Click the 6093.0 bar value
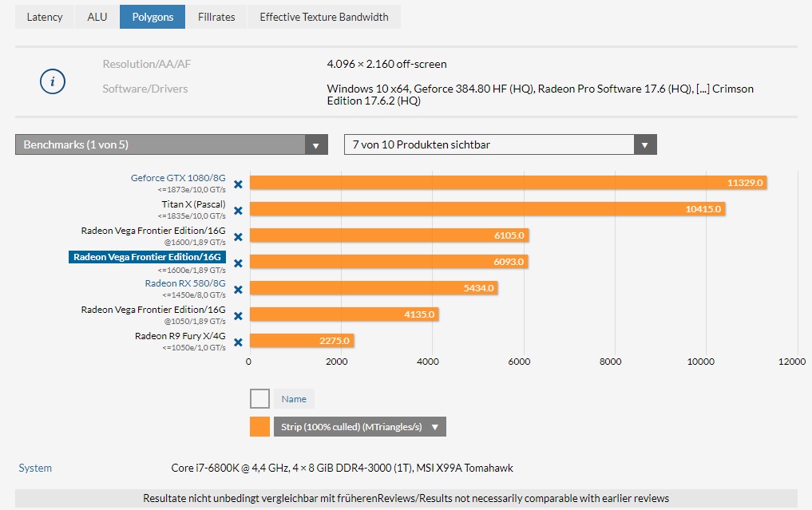 [509, 262]
